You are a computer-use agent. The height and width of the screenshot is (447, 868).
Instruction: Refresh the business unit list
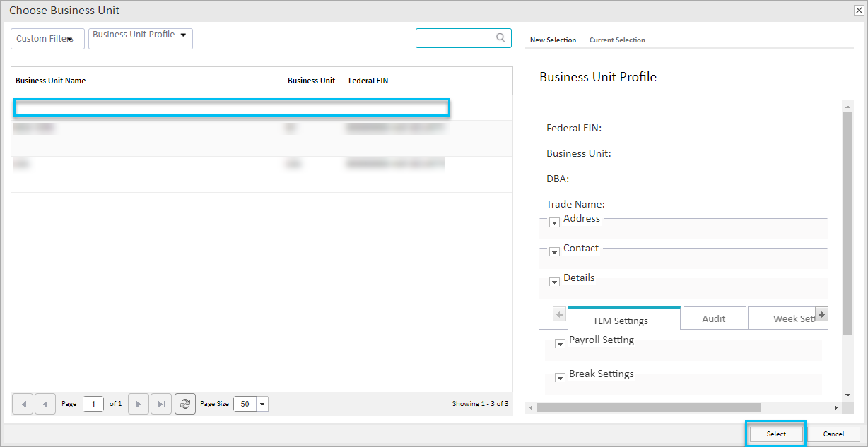[x=185, y=404]
